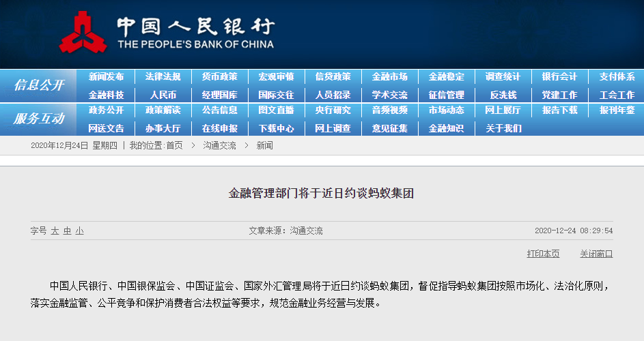Go to 关于我们 page
The height and width of the screenshot is (341, 644).
click(x=503, y=128)
